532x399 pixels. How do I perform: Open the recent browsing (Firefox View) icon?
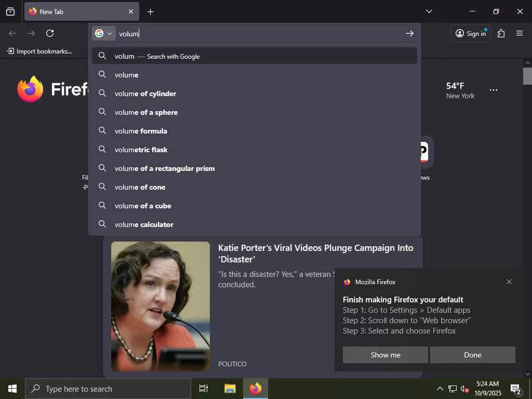(10, 11)
